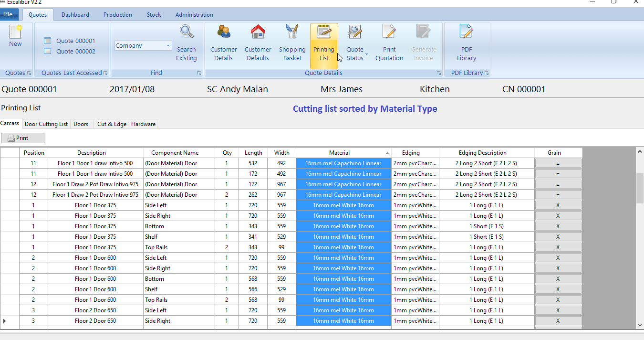Sort by the Position column header
644x340 pixels.
33,153
